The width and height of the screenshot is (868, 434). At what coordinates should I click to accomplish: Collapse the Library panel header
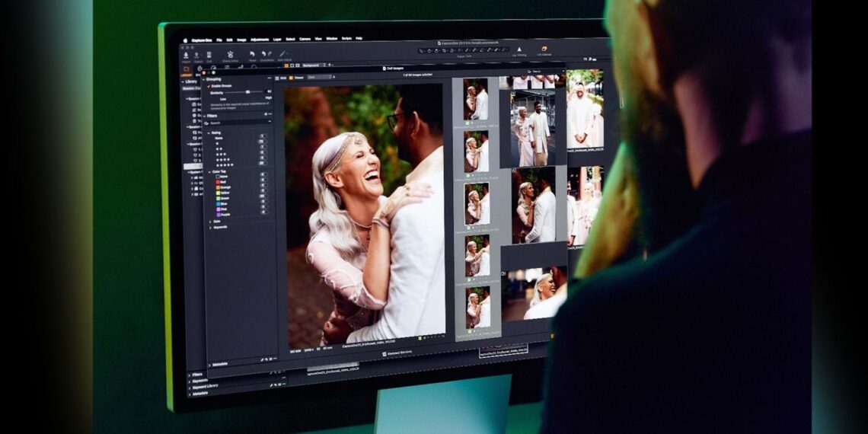click(x=183, y=81)
